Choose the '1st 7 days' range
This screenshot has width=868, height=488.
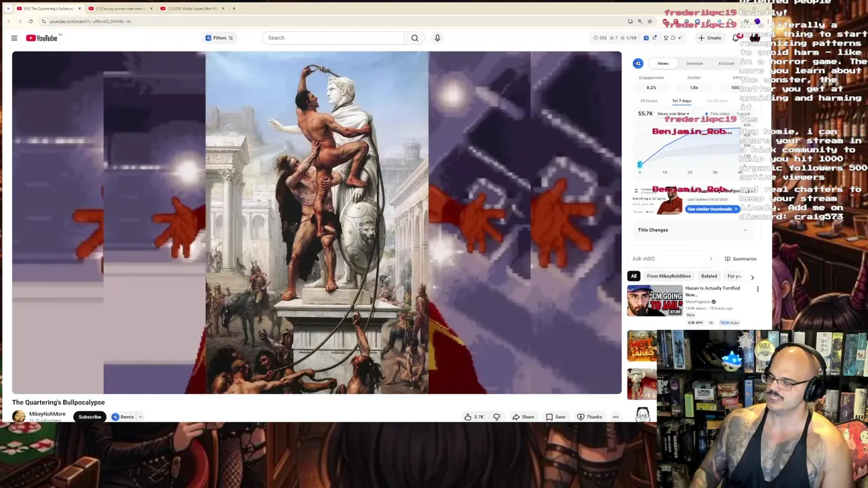[x=682, y=101]
